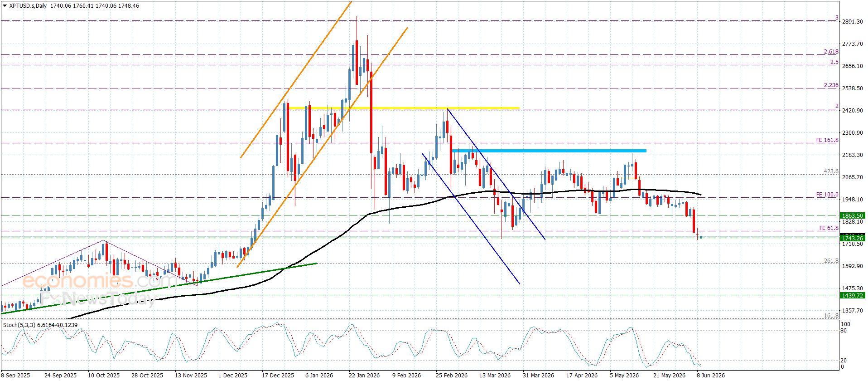This screenshot has width=868, height=381.
Task: Click the 423.6 extension level label
Action: tap(831, 171)
